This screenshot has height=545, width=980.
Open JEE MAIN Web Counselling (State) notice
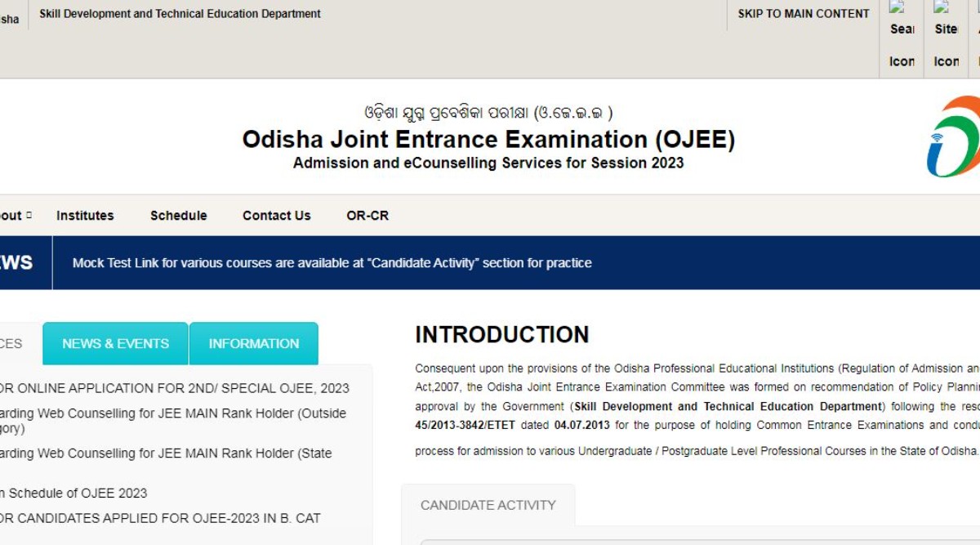click(x=165, y=453)
